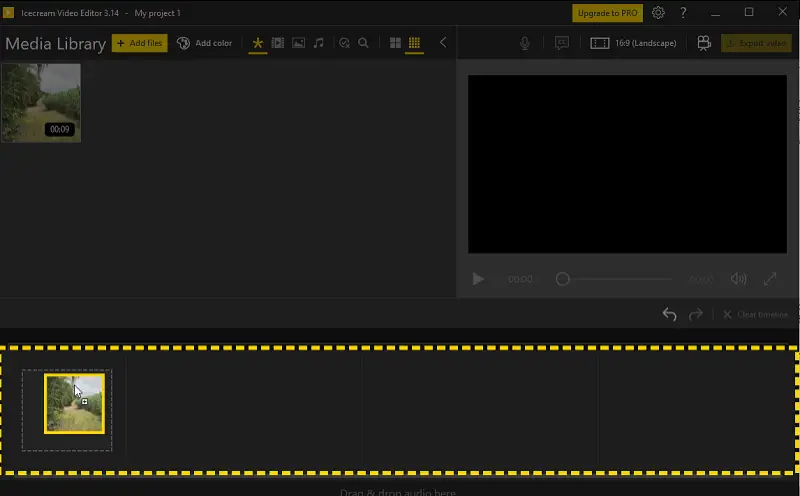
Task: Show all media with the star filter
Action: [258, 43]
